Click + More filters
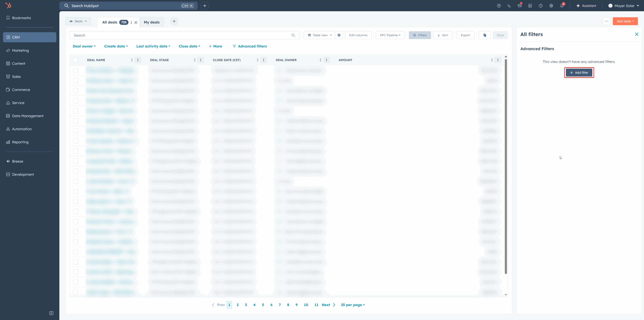This screenshot has width=644, height=320. pos(215,46)
